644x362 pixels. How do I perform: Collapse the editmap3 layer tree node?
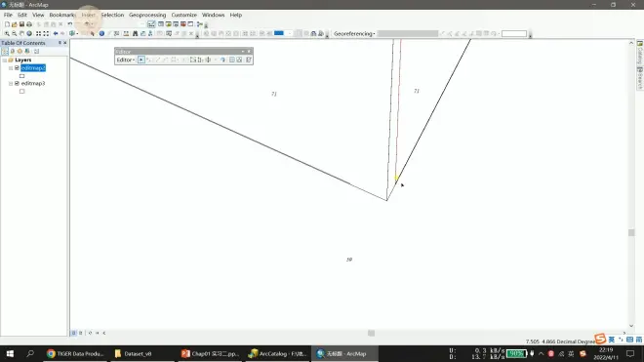click(11, 83)
